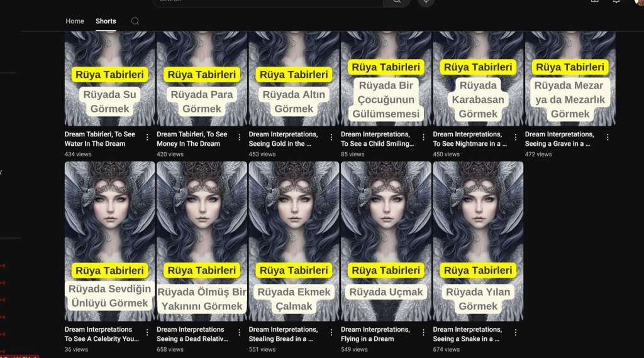This screenshot has height=358, width=644.
Task: Open title 'To See Water In The Dream'
Action: click(100, 139)
